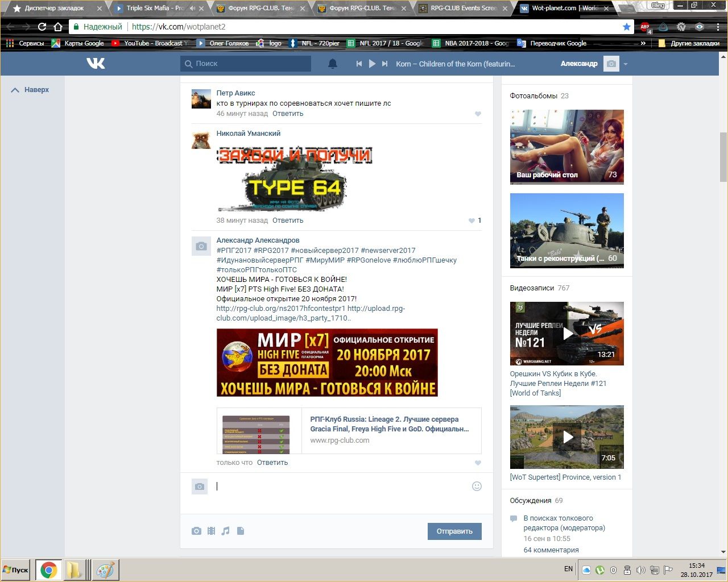Screen dimensions: 728x582
Task: Open the Adblock Plus extension
Action: (x=645, y=27)
